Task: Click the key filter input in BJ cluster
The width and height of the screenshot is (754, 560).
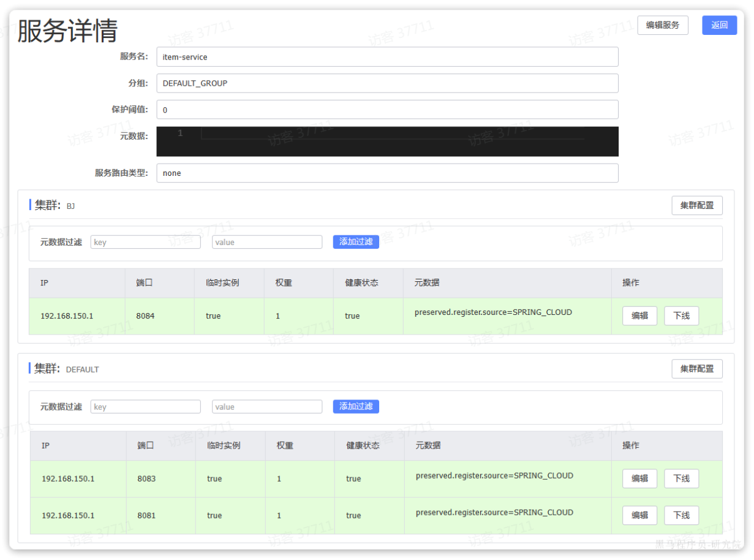Action: click(146, 242)
